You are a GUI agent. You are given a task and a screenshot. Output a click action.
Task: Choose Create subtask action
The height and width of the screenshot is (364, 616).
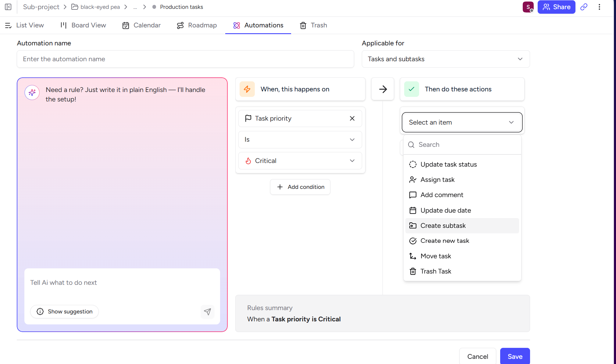tap(443, 226)
